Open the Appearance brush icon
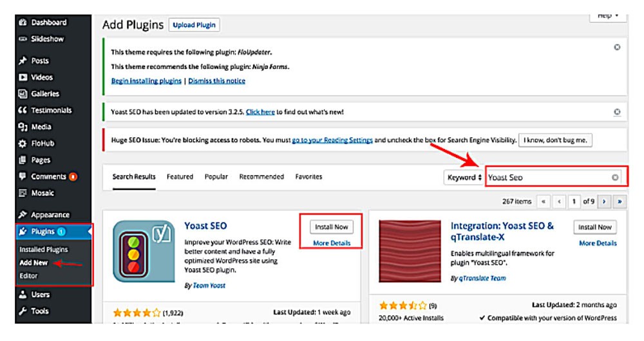The image size is (644, 341). point(23,215)
